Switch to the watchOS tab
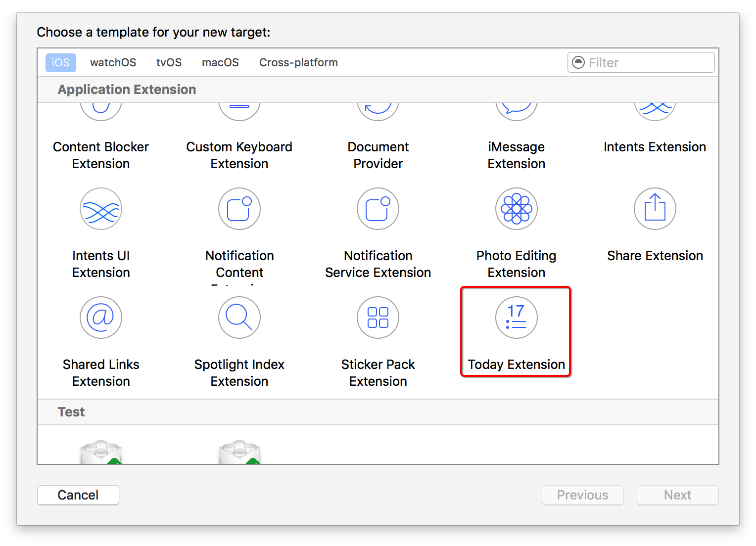Screen dimensions: 756x546 [113, 63]
